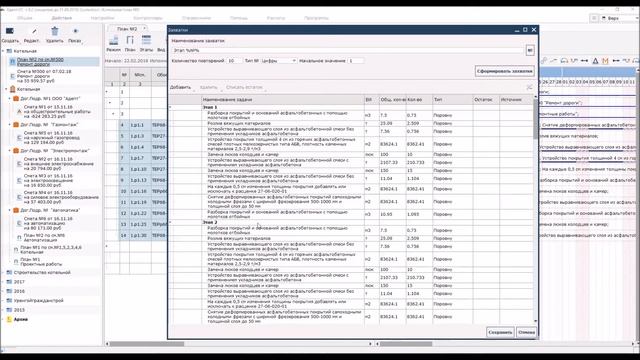Open the Общие menu
The width and height of the screenshot is (640, 360).
click(25, 18)
